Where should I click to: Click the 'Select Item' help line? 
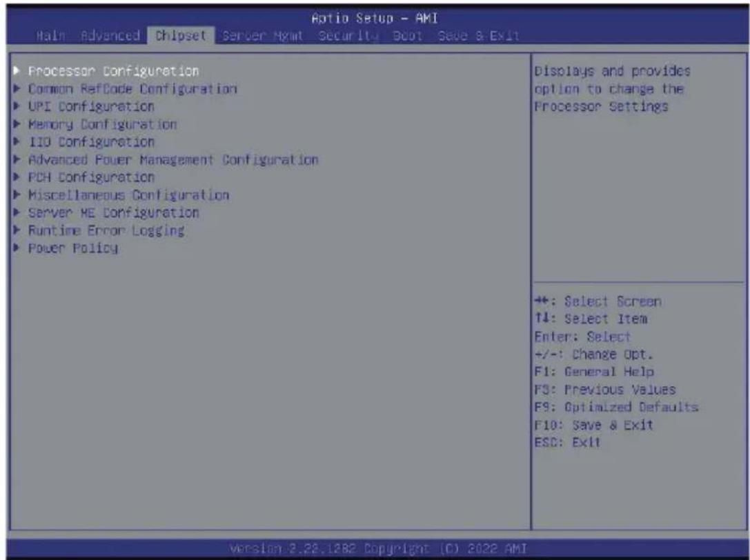click(591, 319)
